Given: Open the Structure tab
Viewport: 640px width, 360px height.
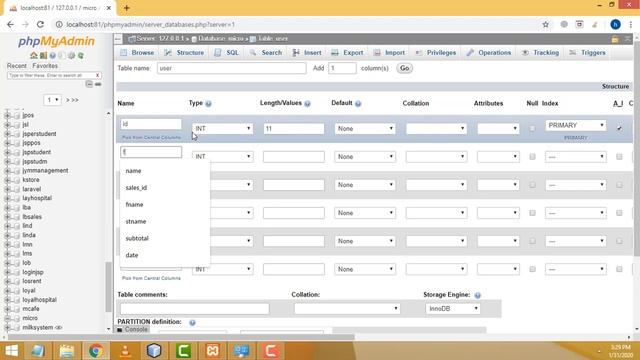Looking at the screenshot, I should (x=184, y=53).
